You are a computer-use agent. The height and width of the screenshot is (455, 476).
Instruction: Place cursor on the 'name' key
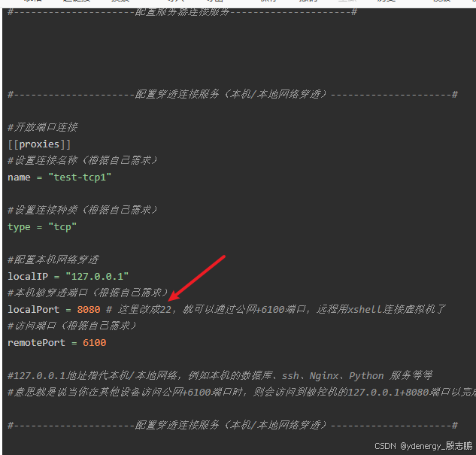coord(19,177)
